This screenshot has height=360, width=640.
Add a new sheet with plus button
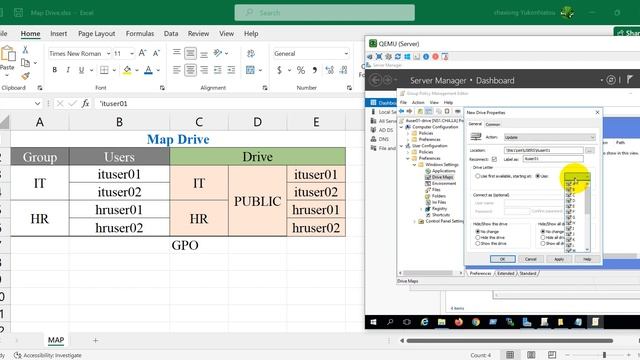coord(96,340)
